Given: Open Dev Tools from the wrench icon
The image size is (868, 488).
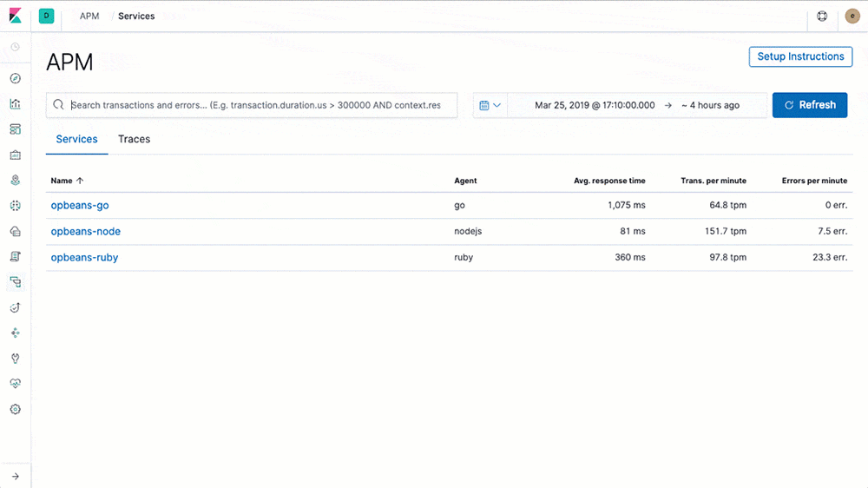Looking at the screenshot, I should pyautogui.click(x=15, y=359).
